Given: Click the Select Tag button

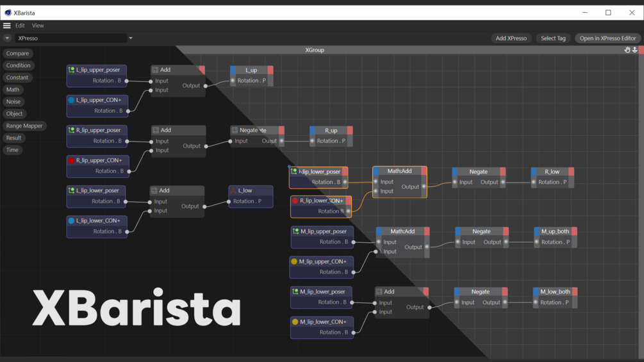Looking at the screenshot, I should tap(553, 38).
